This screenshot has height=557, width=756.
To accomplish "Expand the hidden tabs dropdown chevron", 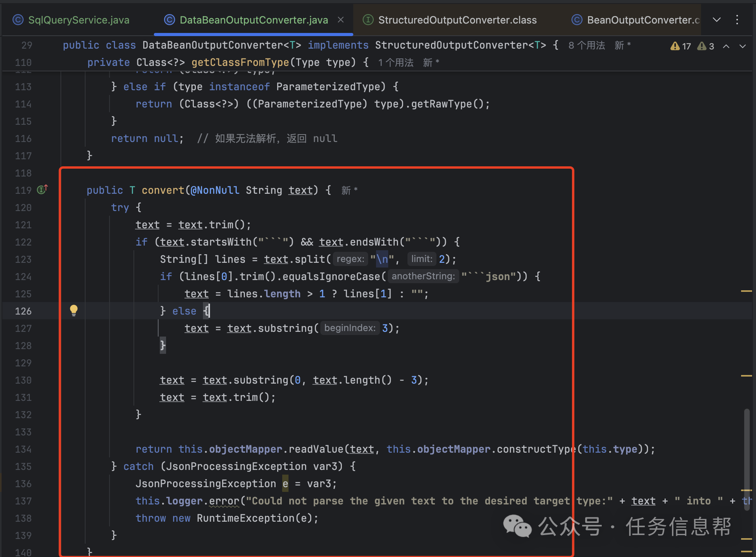I will click(x=717, y=20).
